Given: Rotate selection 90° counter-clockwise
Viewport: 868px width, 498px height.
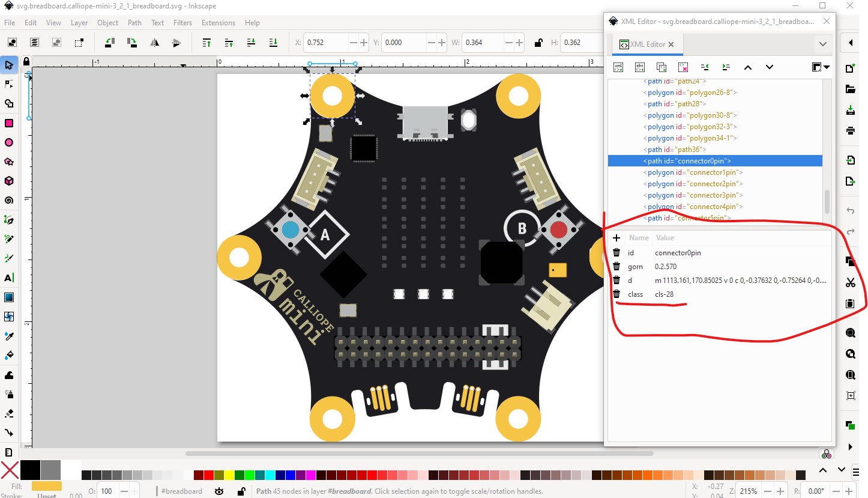Looking at the screenshot, I should coord(109,43).
